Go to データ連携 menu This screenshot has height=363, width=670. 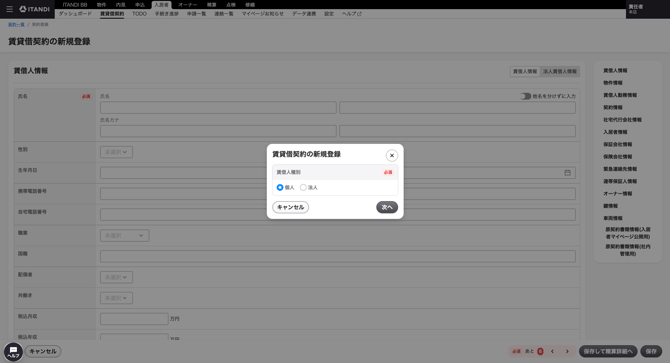pyautogui.click(x=304, y=14)
